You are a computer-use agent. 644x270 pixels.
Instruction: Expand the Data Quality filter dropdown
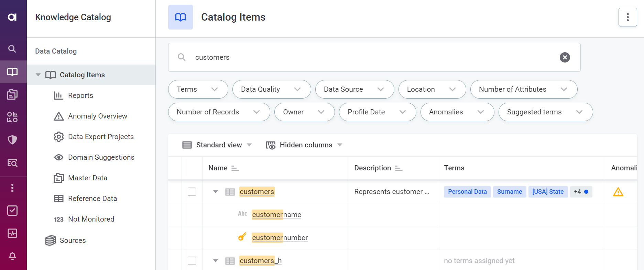271,89
